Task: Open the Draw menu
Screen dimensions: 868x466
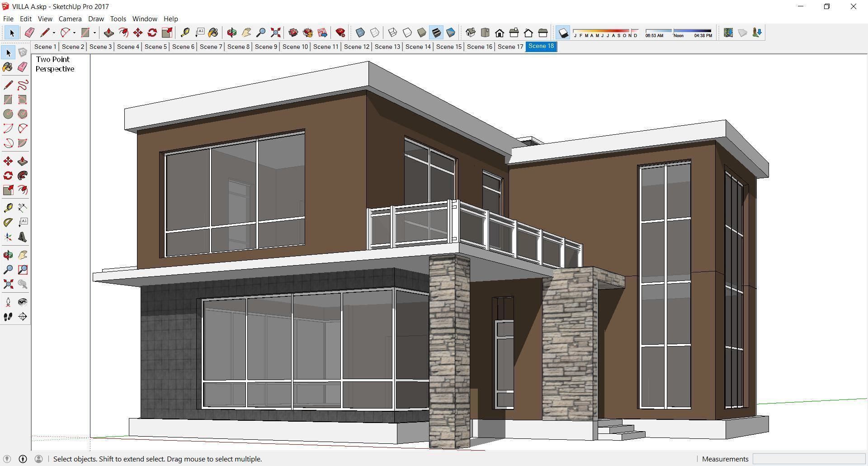Action: tap(96, 19)
